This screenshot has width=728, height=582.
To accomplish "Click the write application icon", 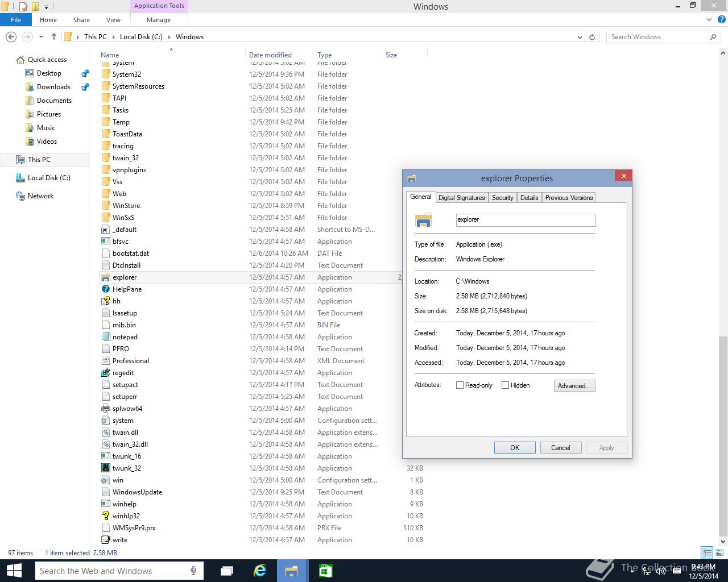I will click(x=105, y=540).
